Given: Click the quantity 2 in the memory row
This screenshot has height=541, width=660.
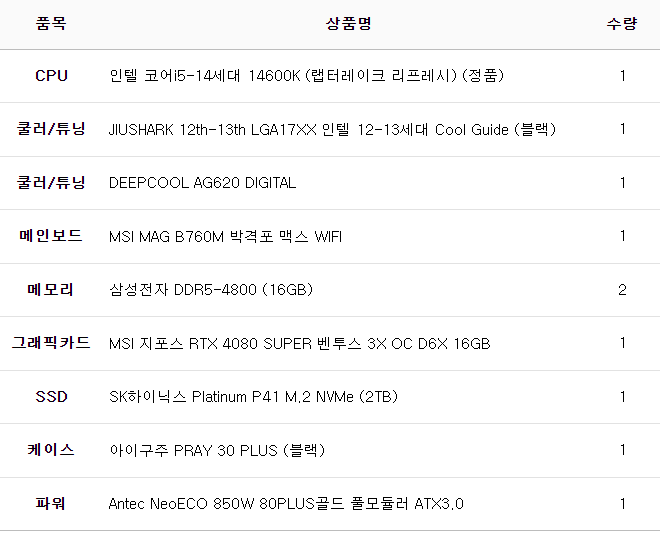Looking at the screenshot, I should pos(622,290).
